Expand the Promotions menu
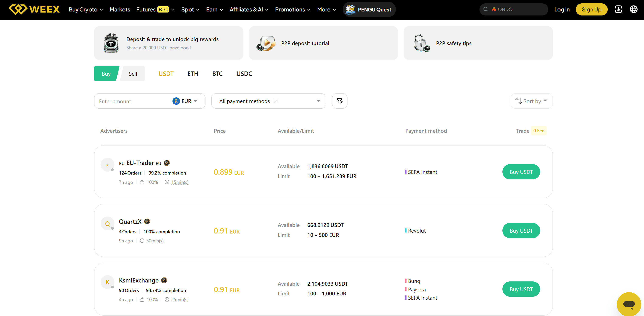Viewport: 644px width, 316px height. pos(293,10)
